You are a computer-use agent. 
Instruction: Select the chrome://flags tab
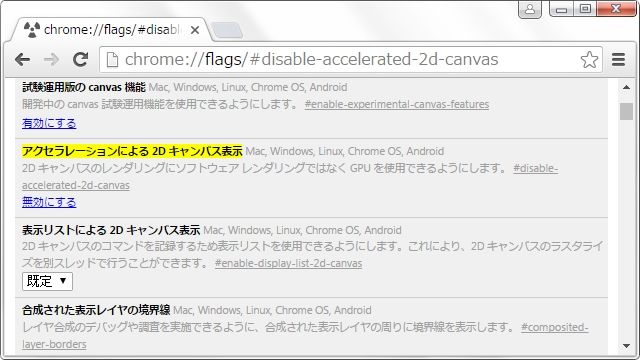(x=110, y=30)
